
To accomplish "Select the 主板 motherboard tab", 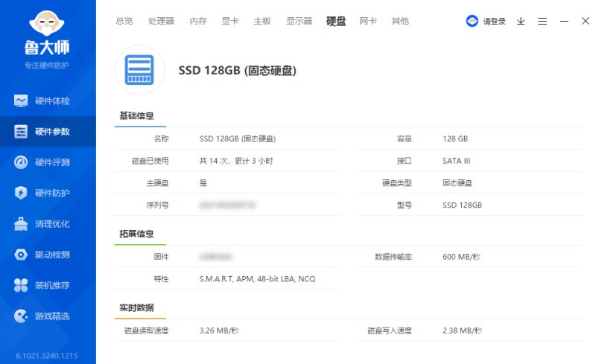I will (x=262, y=21).
